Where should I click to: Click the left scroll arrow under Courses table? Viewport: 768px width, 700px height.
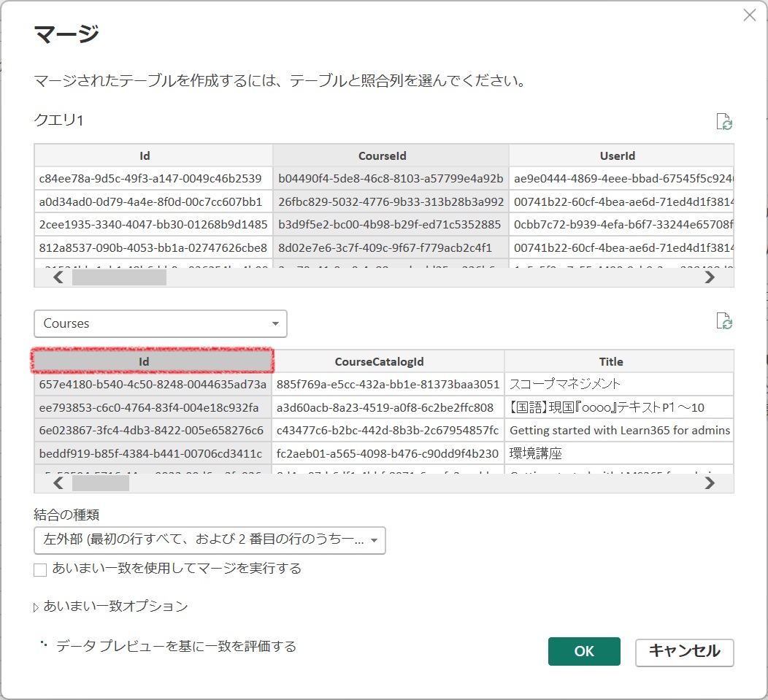coord(58,482)
